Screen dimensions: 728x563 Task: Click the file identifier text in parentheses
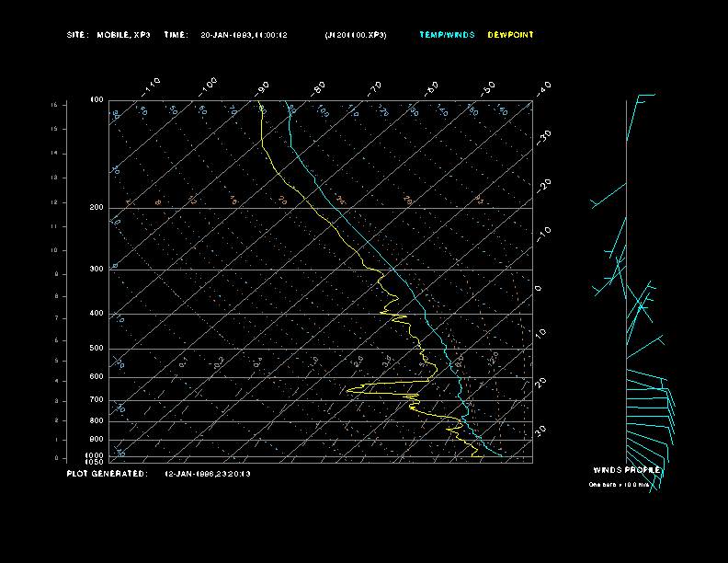click(x=356, y=35)
